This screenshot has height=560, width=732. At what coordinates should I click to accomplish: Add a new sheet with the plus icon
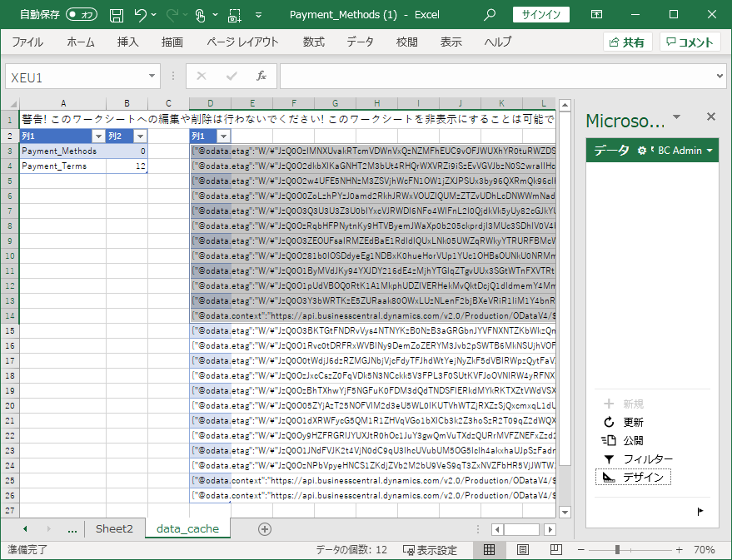(265, 529)
